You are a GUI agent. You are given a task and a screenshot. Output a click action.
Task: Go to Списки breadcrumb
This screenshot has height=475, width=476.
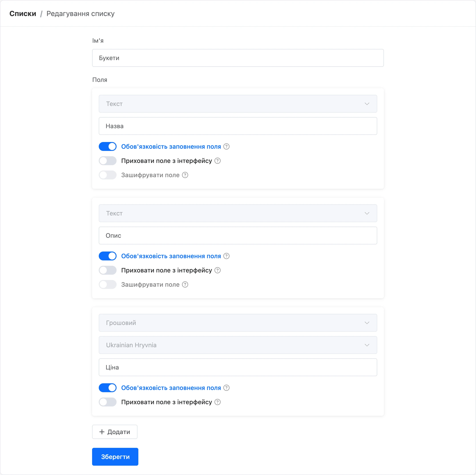(x=23, y=14)
